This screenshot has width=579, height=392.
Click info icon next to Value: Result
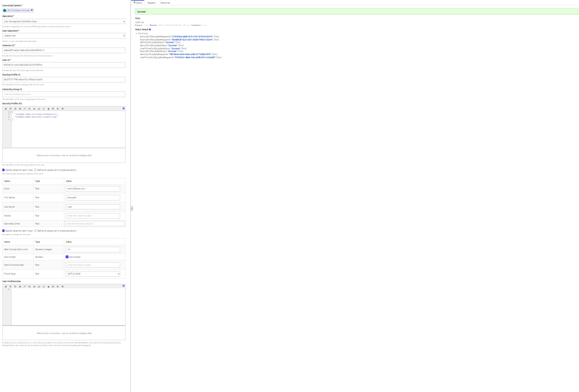[x=150, y=29]
